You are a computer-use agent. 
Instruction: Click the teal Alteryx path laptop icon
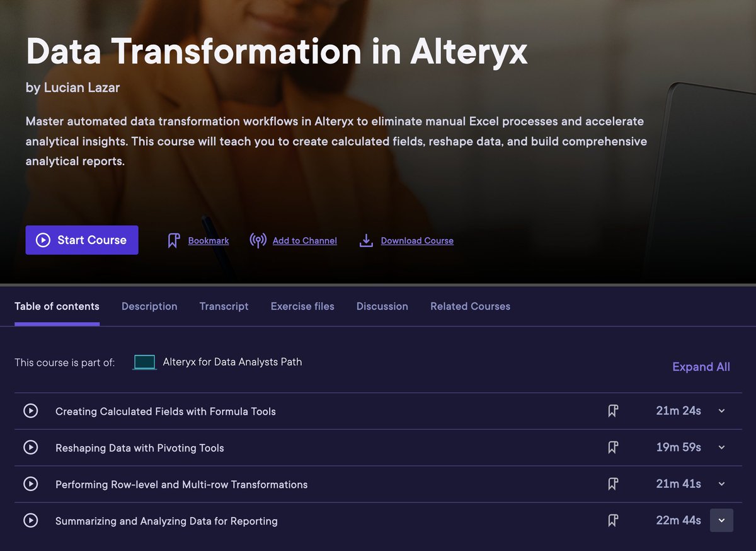click(144, 362)
